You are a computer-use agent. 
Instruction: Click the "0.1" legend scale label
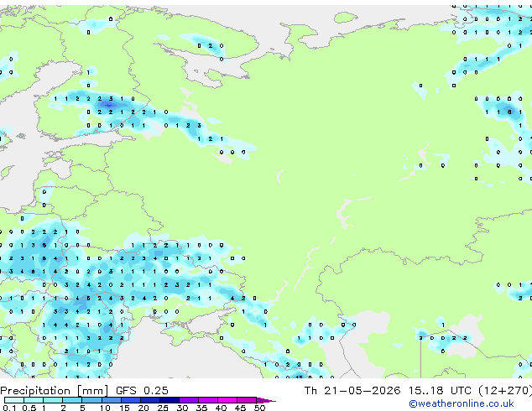(x=9, y=408)
